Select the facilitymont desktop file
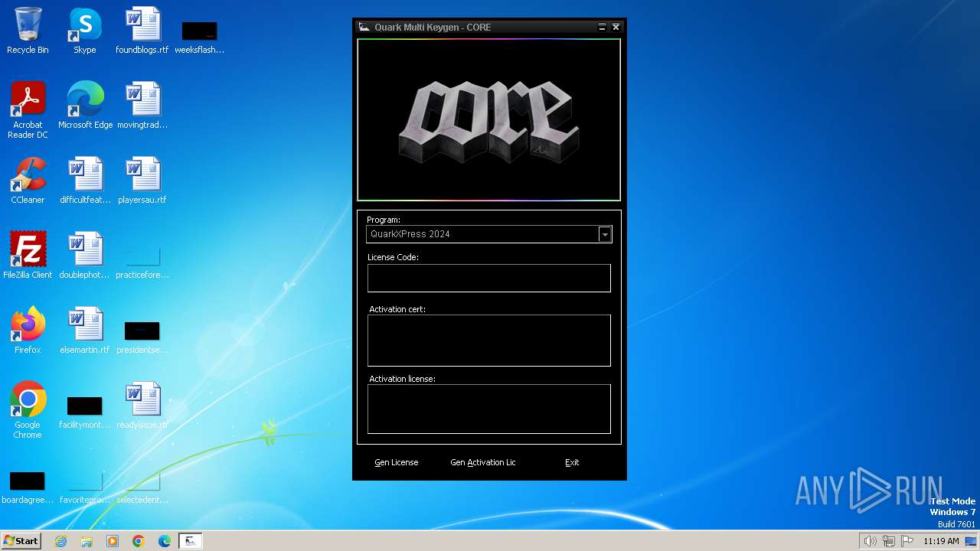Screen dimensions: 980x551 tap(85, 412)
